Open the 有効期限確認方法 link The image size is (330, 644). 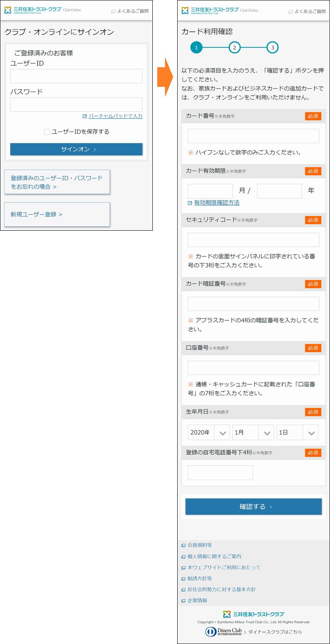point(216,203)
